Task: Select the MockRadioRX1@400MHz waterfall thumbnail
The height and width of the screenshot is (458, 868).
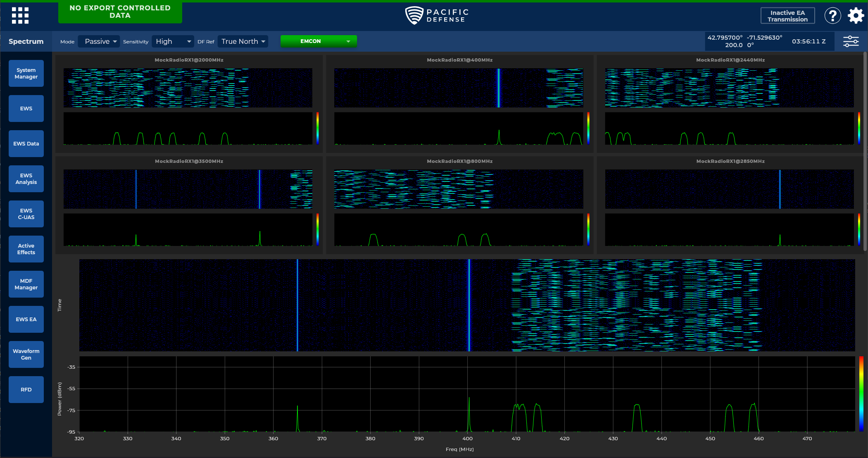Action: 459,88
